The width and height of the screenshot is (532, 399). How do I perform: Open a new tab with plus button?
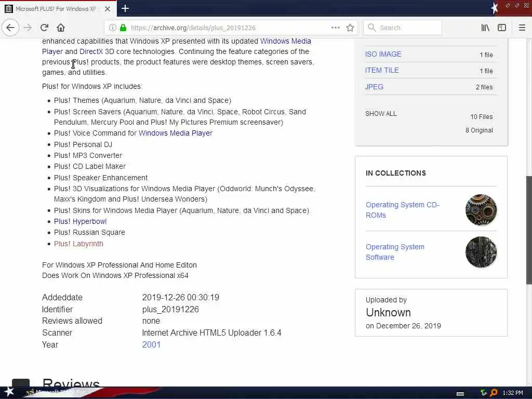coord(125,8)
